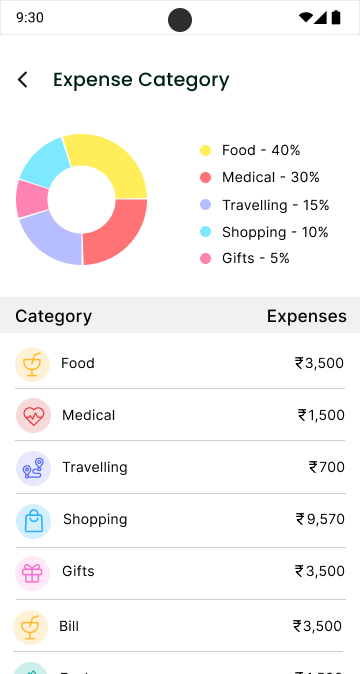Image resolution: width=360 pixels, height=674 pixels.
Task: Select the yellow Food legend dot
Action: tap(206, 150)
